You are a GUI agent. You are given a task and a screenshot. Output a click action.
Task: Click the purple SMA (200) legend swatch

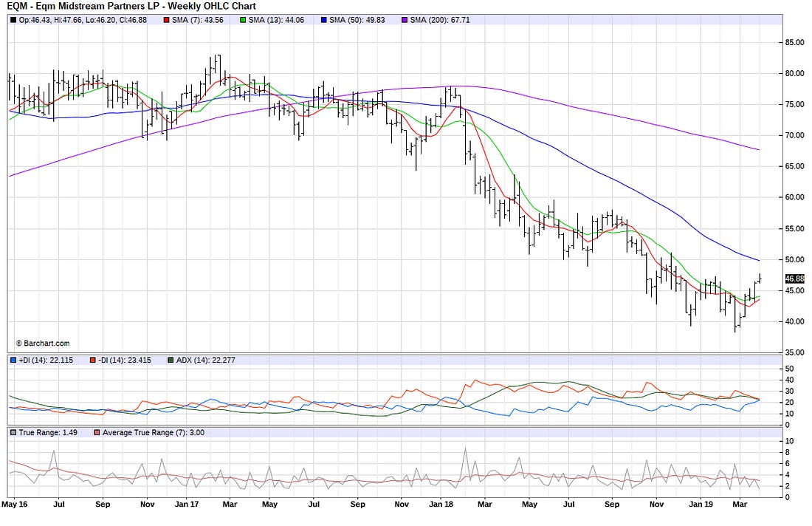coord(405,20)
